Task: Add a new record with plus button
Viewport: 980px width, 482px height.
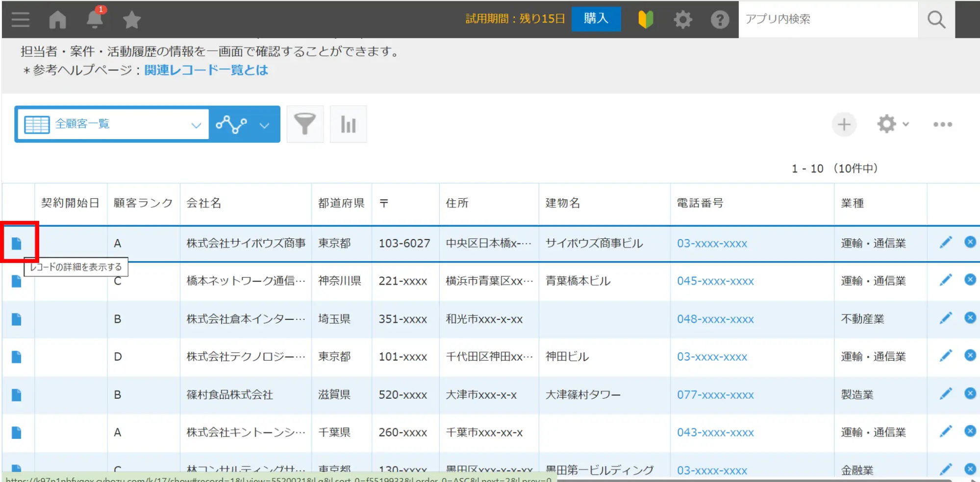Action: pyautogui.click(x=844, y=124)
